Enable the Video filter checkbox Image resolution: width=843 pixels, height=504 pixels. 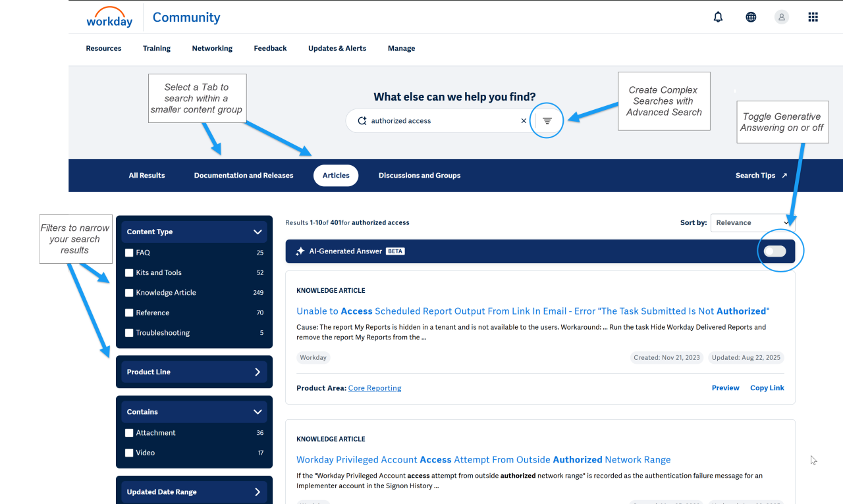point(129,453)
